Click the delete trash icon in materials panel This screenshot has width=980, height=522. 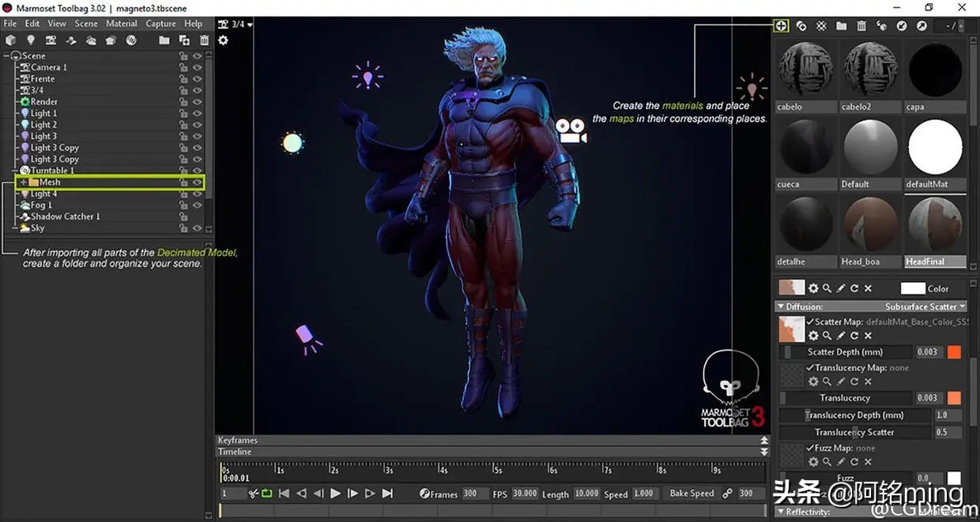[861, 25]
